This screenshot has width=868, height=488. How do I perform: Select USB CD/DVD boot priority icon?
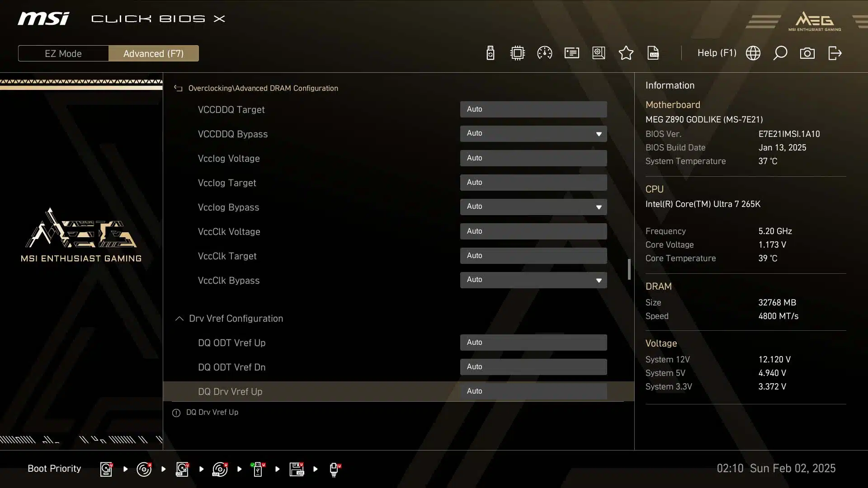pyautogui.click(x=220, y=469)
